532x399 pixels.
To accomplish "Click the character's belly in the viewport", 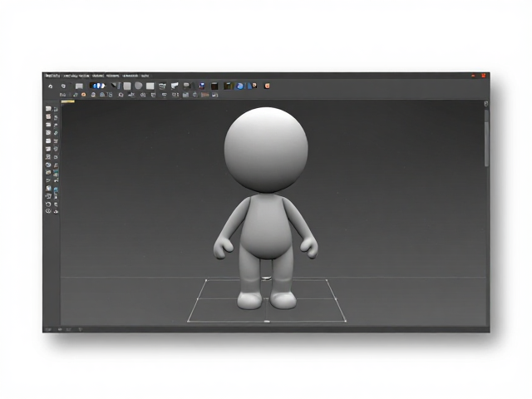I will [x=267, y=234].
